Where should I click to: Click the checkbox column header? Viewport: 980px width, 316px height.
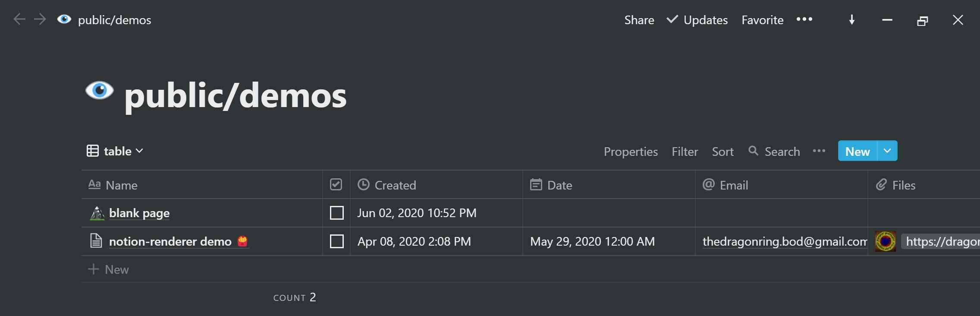pos(336,185)
